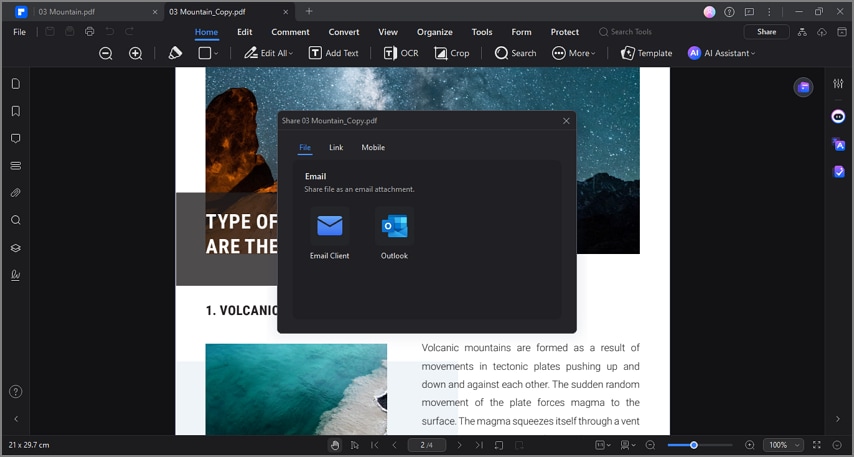The image size is (854, 457).
Task: Switch to 03 Mountain.pdf document tab
Action: 66,11
